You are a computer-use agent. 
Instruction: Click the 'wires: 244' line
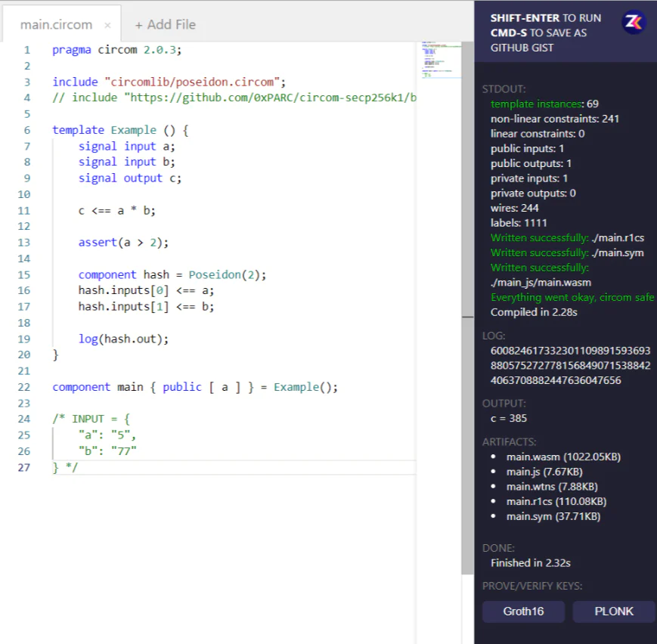(x=515, y=208)
